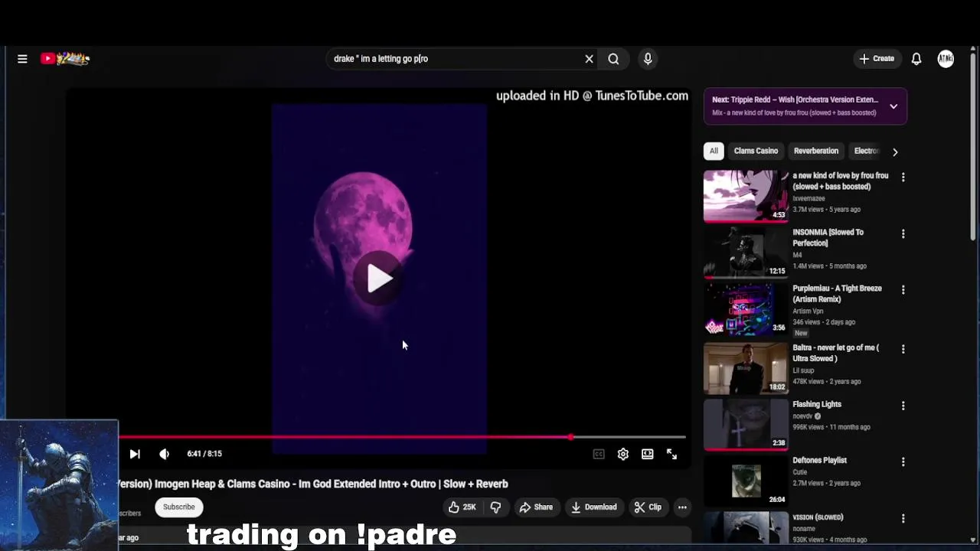Open the Lil suup channel name

(x=803, y=370)
